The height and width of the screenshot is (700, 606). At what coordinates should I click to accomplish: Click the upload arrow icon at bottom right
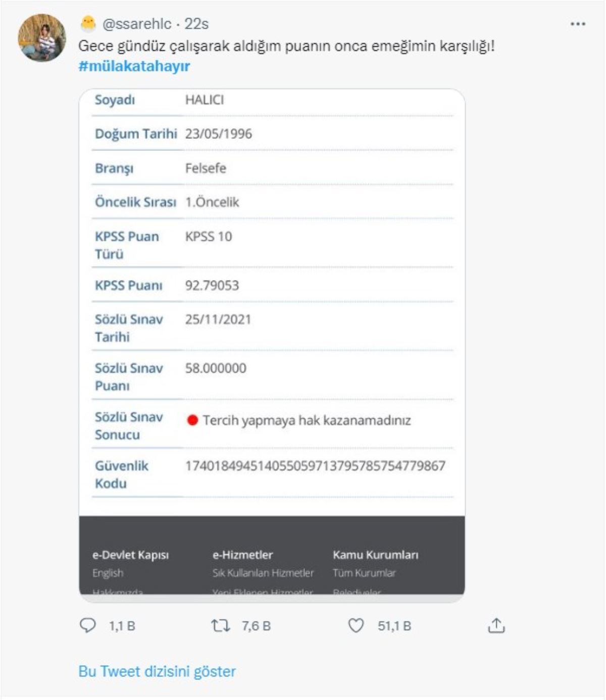click(x=497, y=626)
